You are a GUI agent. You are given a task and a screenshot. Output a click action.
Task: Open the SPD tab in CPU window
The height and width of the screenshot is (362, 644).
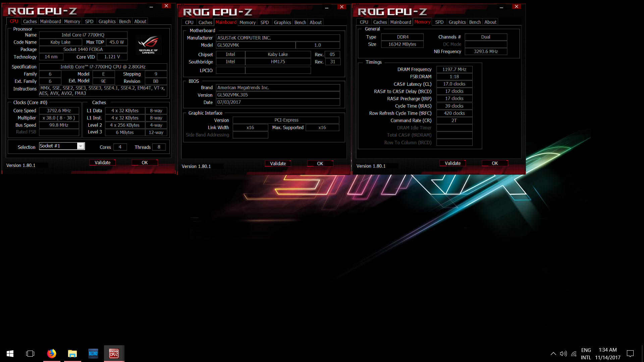point(89,21)
